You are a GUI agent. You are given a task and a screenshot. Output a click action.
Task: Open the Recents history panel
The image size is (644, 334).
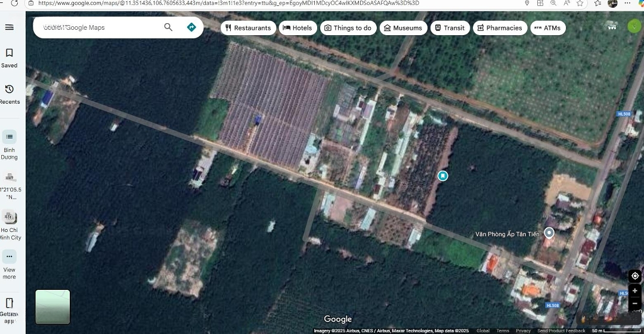[x=9, y=94]
